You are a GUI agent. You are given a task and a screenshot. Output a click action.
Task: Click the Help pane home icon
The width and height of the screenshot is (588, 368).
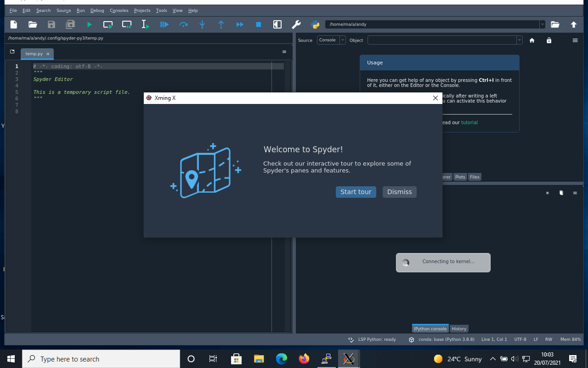point(532,40)
